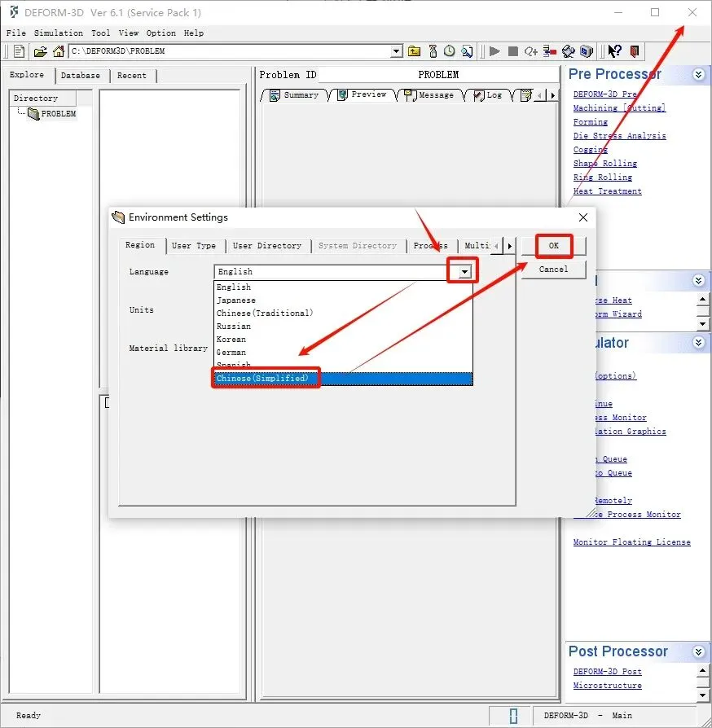712x728 pixels.
Task: Choose Russian in the language list
Action: 343,327
